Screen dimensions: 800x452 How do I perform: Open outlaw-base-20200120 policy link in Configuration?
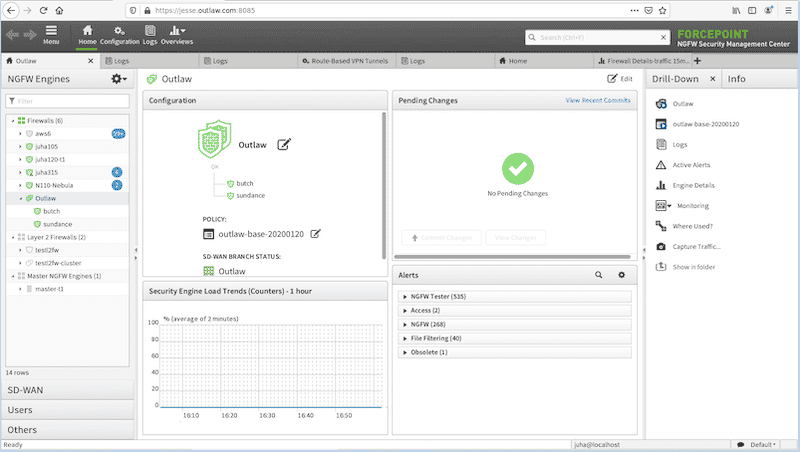(261, 234)
